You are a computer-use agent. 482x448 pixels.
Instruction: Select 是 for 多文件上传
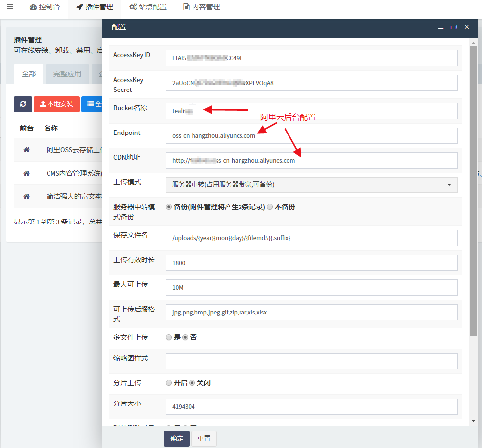168,337
